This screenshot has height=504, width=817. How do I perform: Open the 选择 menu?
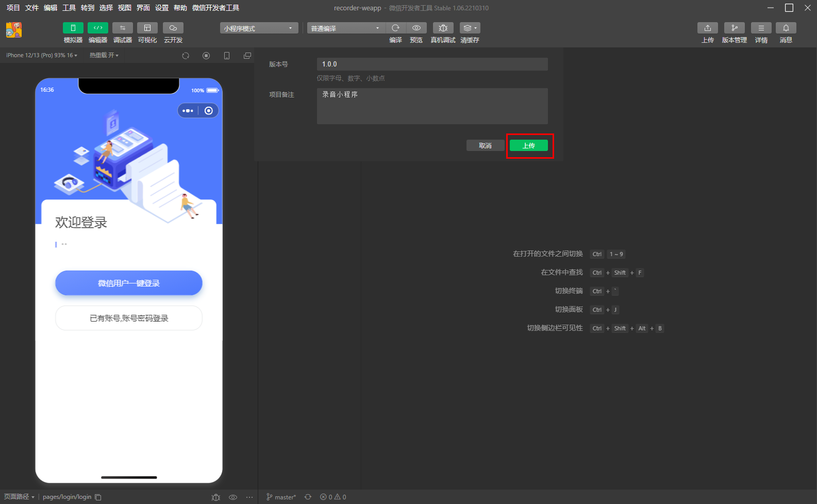106,8
